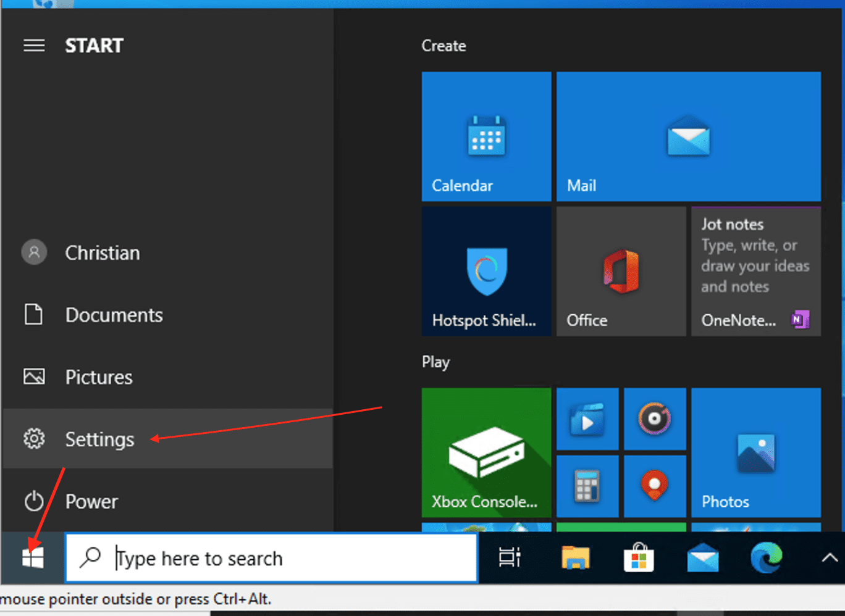Show hidden system tray icons chevron
Screen dimensions: 845x616
pos(829,558)
